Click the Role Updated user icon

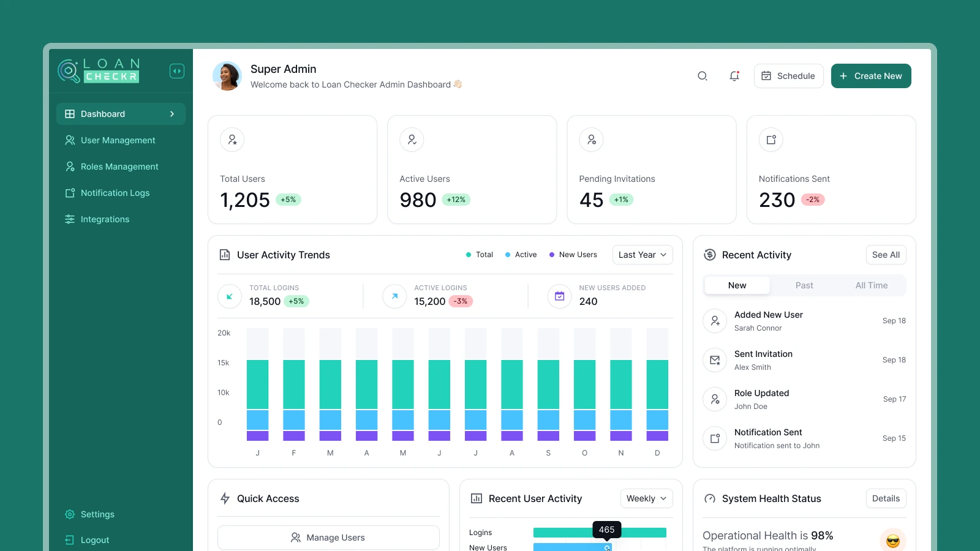(x=715, y=399)
